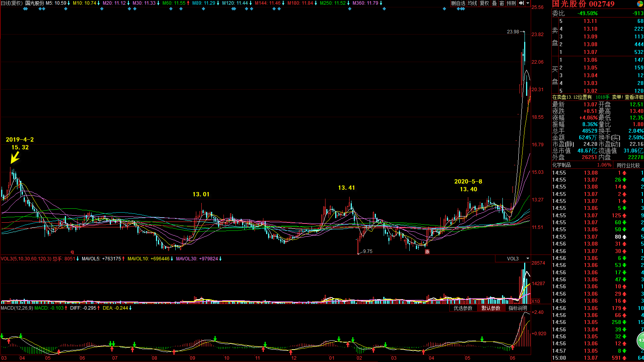Click the 9.75 low price label on the chart

tap(368, 251)
